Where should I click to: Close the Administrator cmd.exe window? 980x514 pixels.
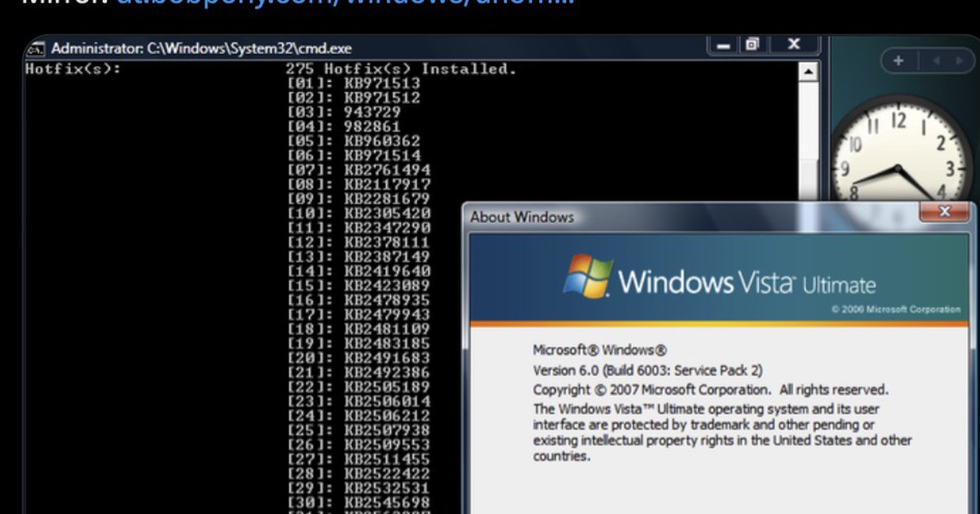[x=792, y=46]
